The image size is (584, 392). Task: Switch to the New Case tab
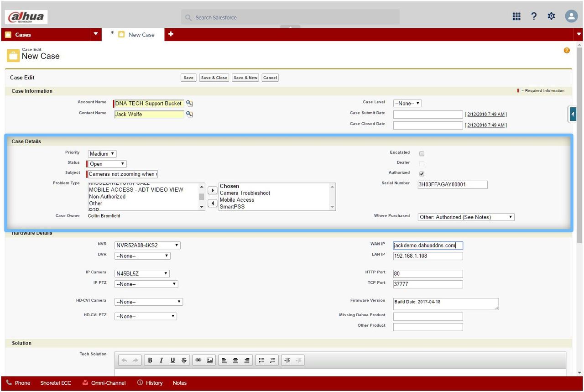click(x=141, y=35)
